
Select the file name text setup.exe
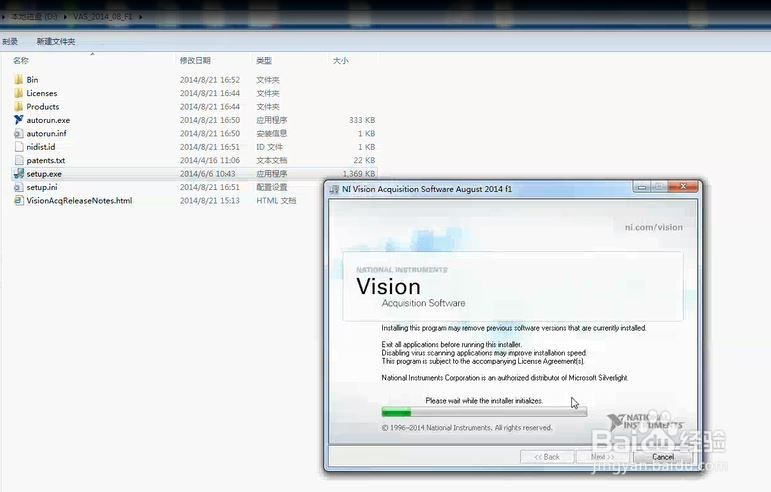click(44, 174)
